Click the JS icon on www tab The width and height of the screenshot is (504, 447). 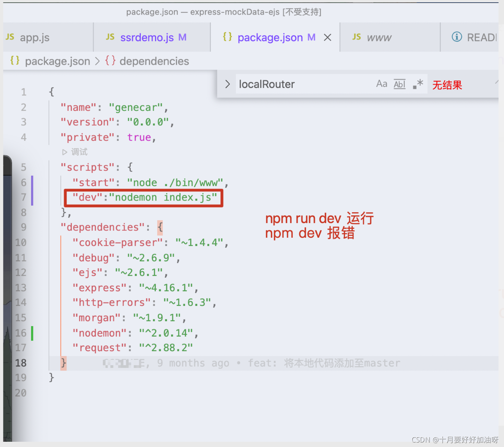pyautogui.click(x=357, y=37)
